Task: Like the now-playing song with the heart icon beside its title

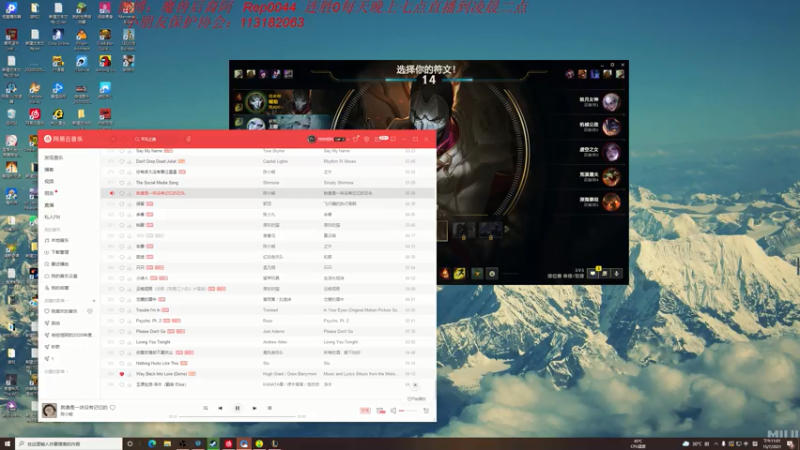Action: (113, 407)
